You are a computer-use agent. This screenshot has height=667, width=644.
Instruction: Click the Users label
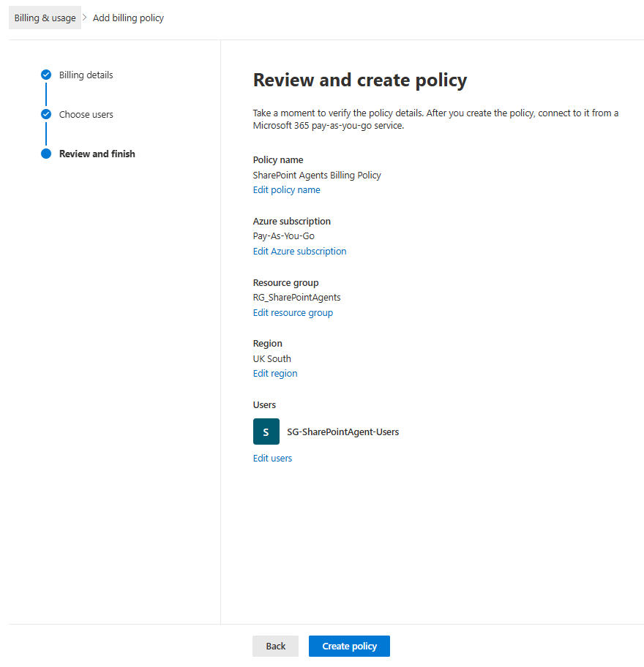click(264, 405)
